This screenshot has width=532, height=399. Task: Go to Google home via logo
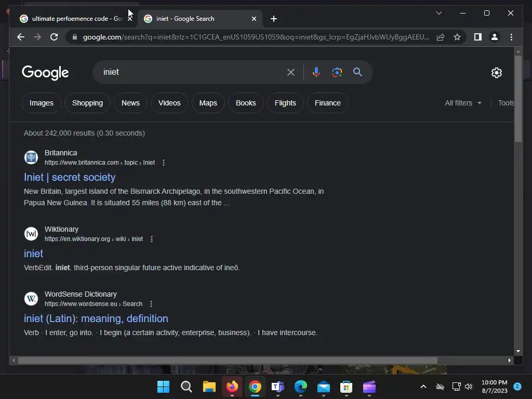(45, 73)
